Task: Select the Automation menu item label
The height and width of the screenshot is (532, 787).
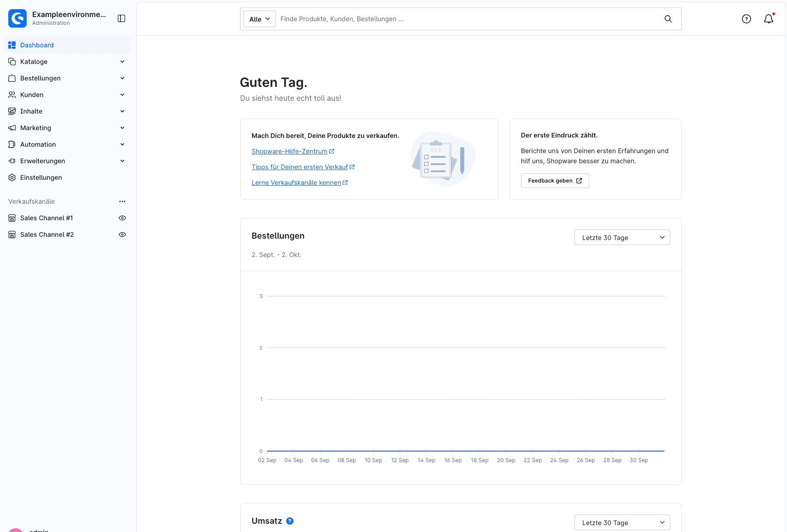Action: 38,144
